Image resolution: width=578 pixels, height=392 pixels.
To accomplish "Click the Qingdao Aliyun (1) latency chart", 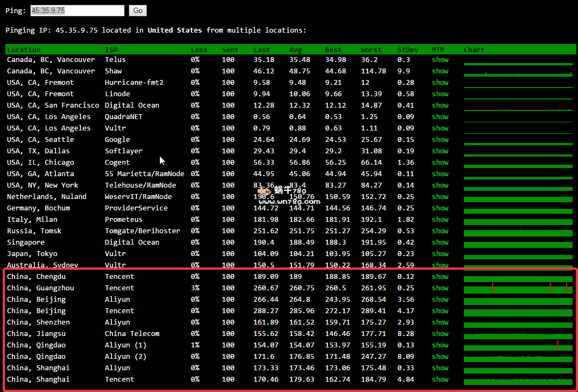I will (x=518, y=346).
